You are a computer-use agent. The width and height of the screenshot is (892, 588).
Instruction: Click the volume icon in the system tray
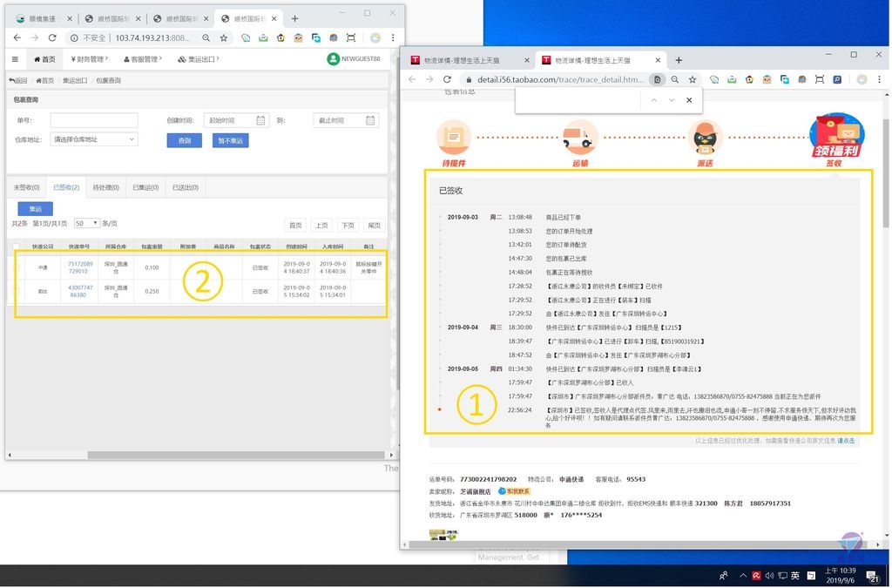click(769, 576)
